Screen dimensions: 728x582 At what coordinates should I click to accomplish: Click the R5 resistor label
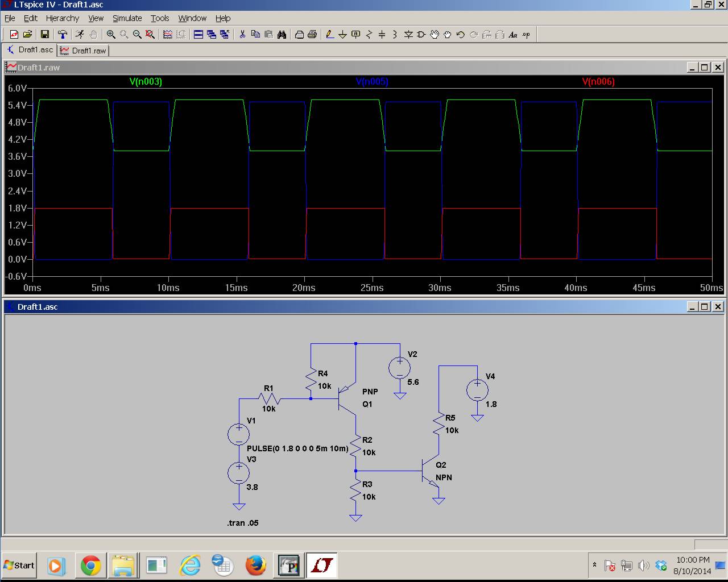pyautogui.click(x=450, y=418)
